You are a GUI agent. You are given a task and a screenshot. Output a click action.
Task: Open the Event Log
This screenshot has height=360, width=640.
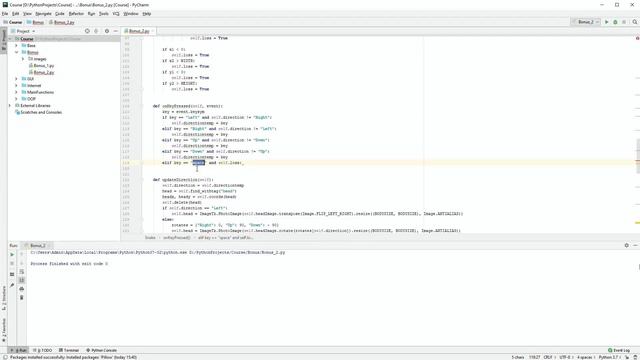[x=618, y=350]
